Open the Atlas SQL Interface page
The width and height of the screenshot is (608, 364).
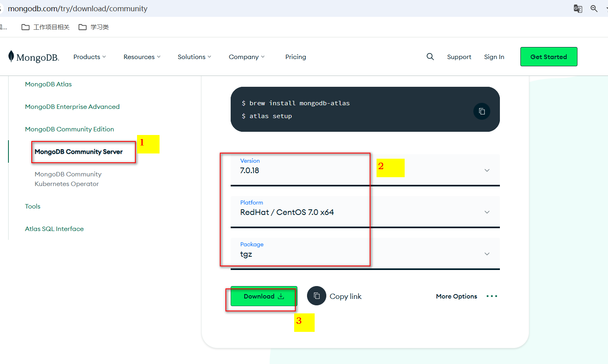54,229
